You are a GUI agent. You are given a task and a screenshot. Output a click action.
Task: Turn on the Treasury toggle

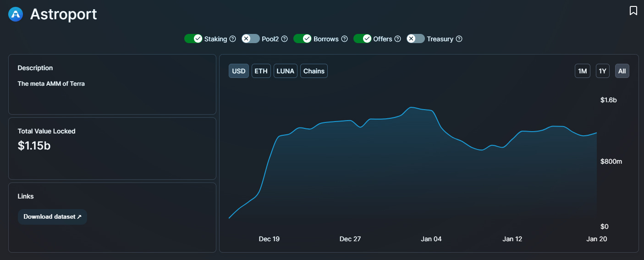tap(416, 39)
